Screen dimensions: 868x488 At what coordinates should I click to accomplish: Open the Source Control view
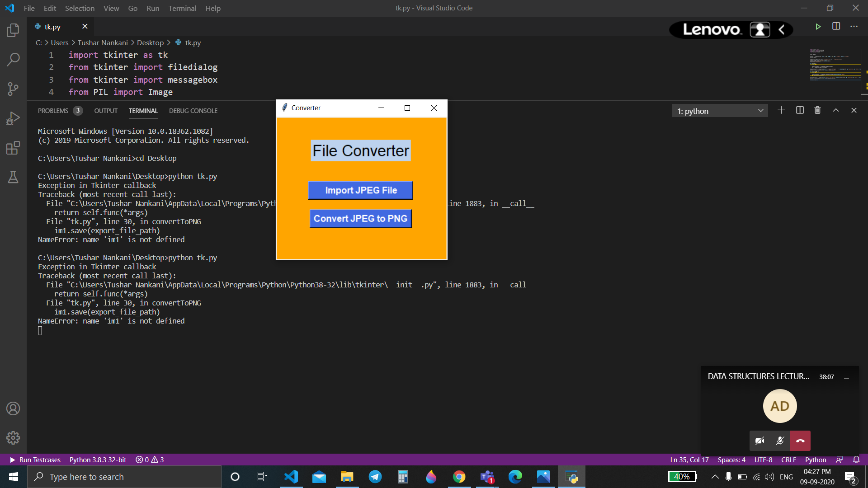click(x=13, y=89)
